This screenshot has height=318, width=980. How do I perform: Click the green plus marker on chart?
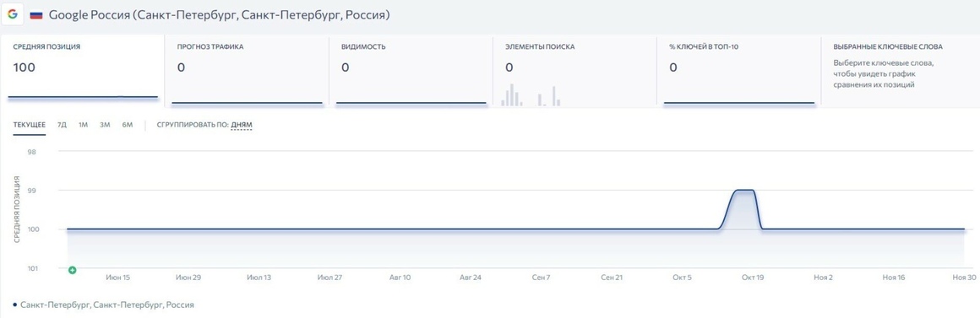pos(72,270)
